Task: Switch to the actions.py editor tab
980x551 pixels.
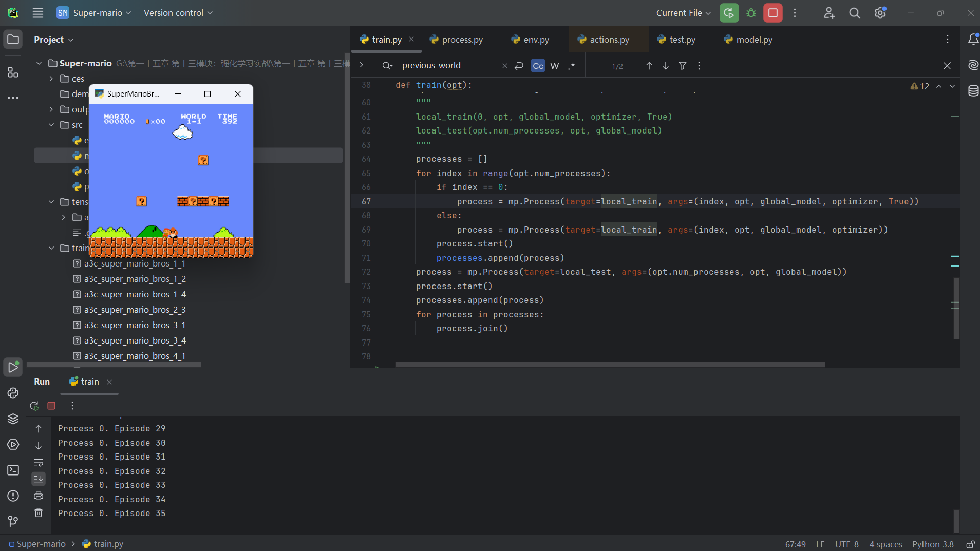Action: (x=609, y=40)
